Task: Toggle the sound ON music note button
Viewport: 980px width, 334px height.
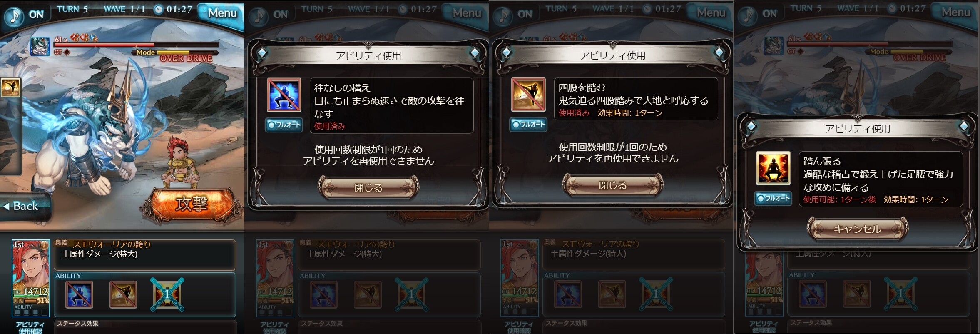Action: tap(15, 15)
